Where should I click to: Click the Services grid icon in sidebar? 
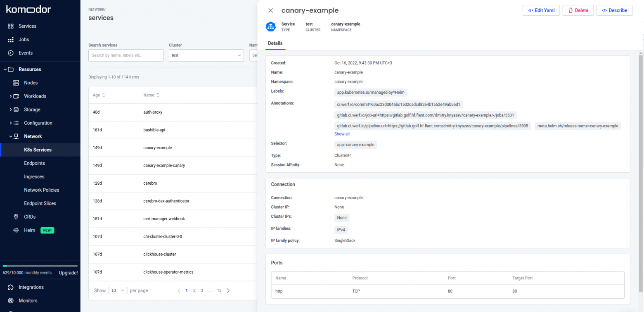11,26
